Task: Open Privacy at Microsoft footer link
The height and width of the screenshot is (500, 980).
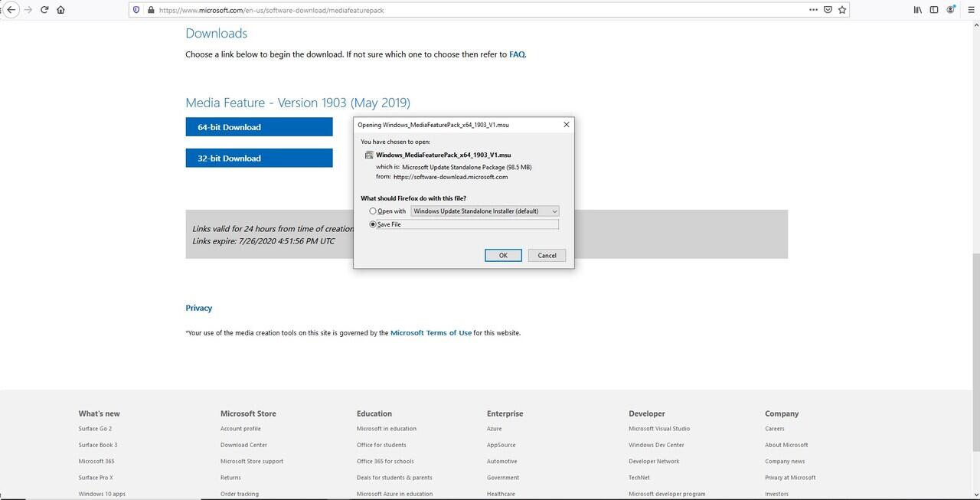Action: click(790, 478)
